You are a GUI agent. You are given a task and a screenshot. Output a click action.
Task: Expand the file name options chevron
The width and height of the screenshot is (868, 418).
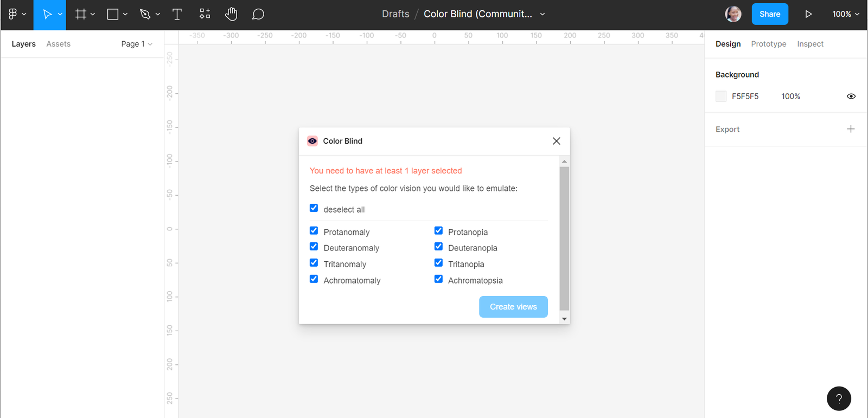(x=542, y=14)
